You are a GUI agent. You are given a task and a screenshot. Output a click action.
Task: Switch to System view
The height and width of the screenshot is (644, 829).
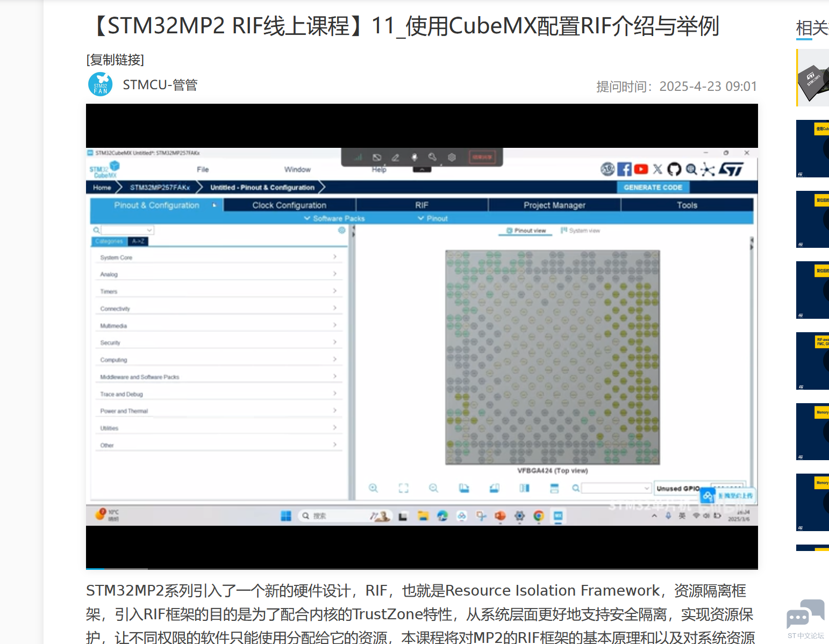(581, 231)
